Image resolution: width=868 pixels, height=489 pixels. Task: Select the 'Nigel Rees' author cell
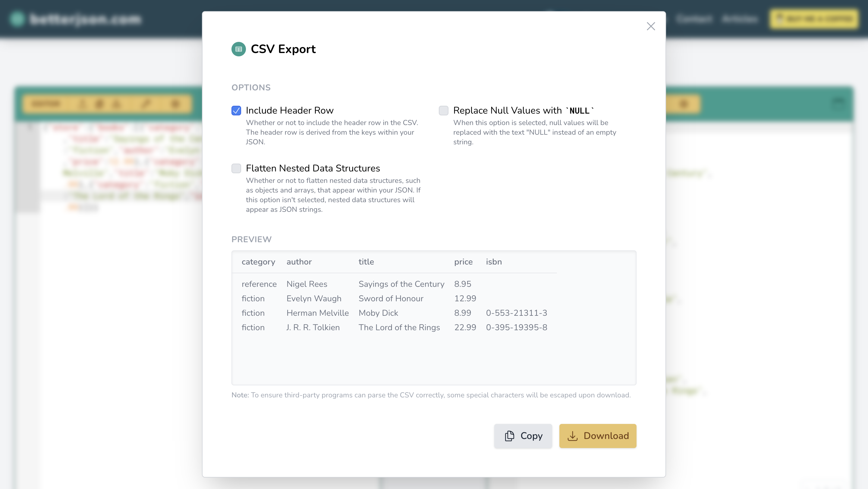pos(307,284)
